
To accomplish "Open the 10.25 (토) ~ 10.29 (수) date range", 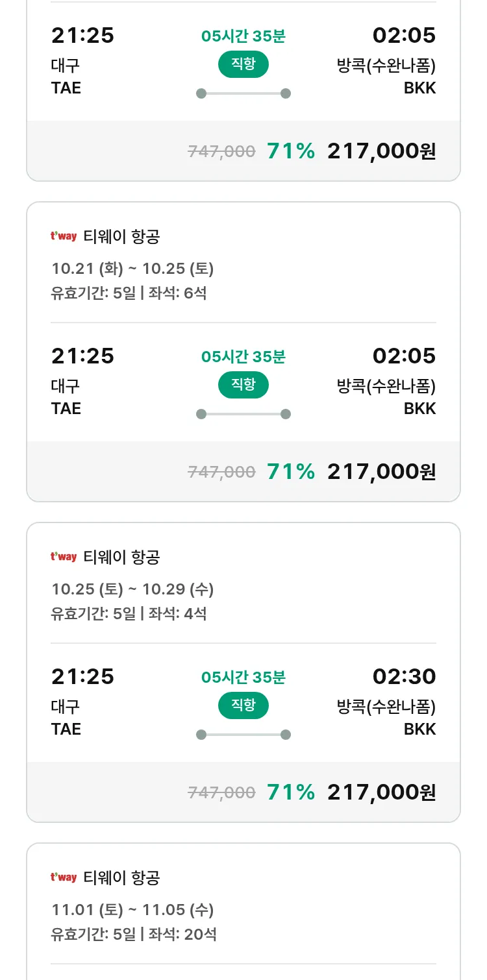I will [132, 589].
